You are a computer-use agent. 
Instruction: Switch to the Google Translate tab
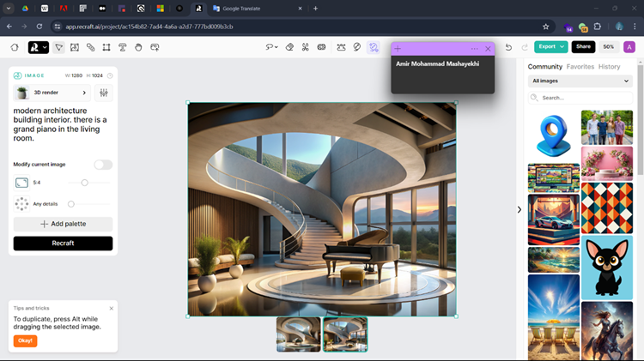258,9
